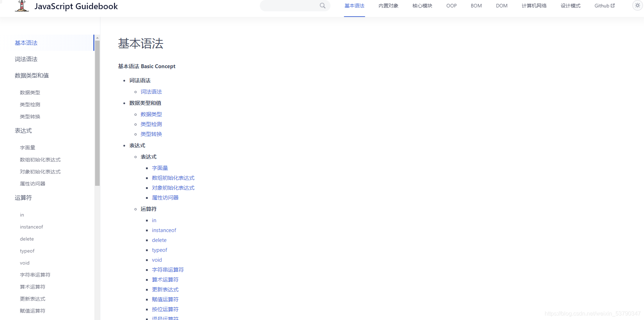Open 字面量 sidebar item
This screenshot has width=644, height=320.
click(28, 148)
